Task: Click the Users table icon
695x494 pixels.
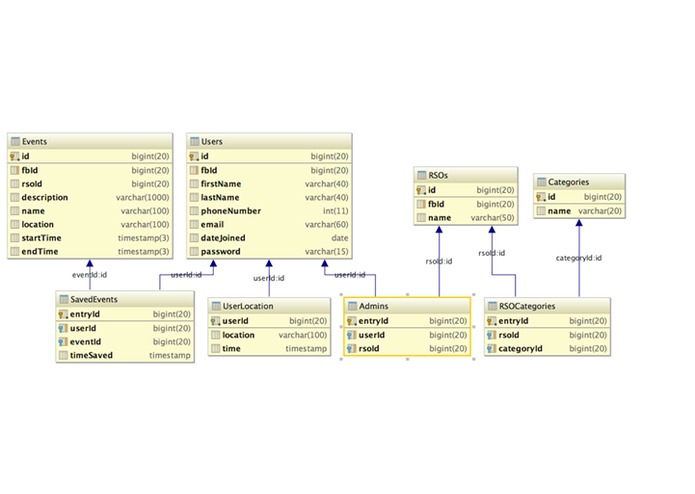Action: click(195, 141)
